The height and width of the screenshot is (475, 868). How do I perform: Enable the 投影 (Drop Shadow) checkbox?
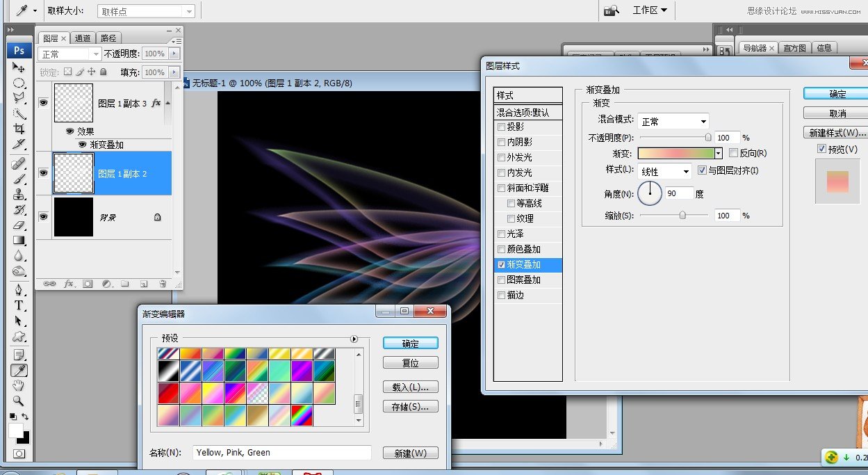click(x=502, y=127)
